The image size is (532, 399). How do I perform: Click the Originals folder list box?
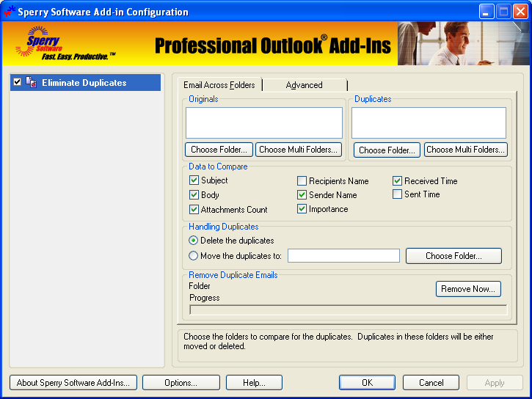[264, 122]
